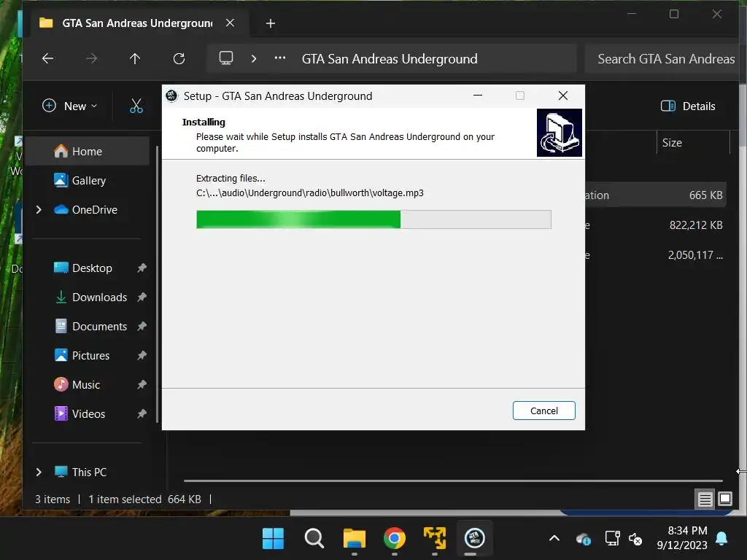Open Music quick access folder

[86, 385]
